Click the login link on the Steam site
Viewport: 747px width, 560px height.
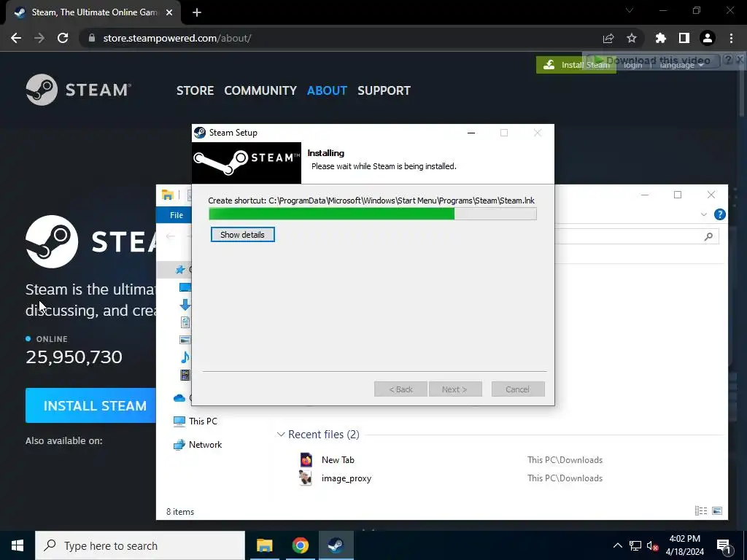pyautogui.click(x=632, y=65)
